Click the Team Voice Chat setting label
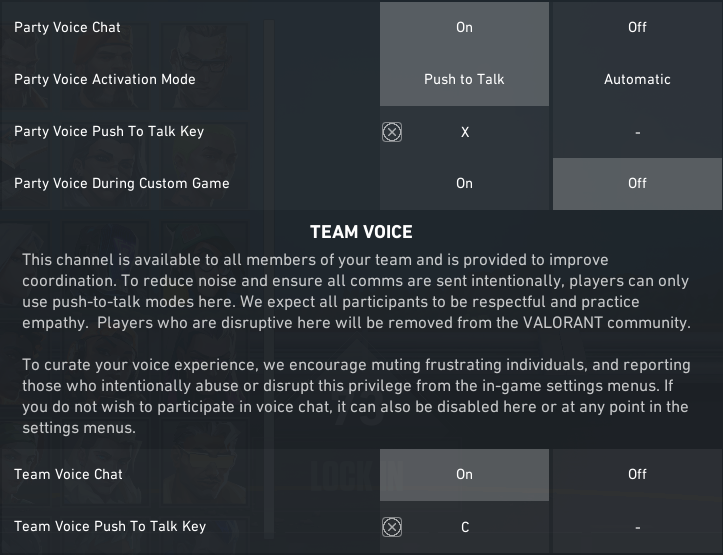The height and width of the screenshot is (555, 723). click(68, 474)
